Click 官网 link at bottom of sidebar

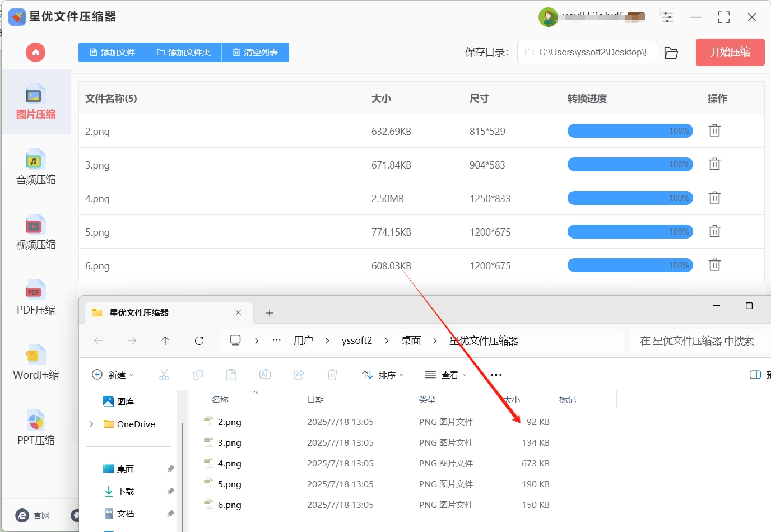click(33, 515)
